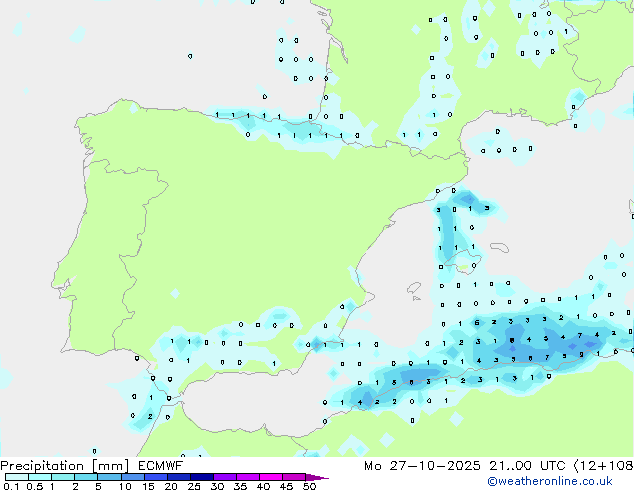Click the 'Precipitation' title text
634x490 pixels.
(x=42, y=466)
